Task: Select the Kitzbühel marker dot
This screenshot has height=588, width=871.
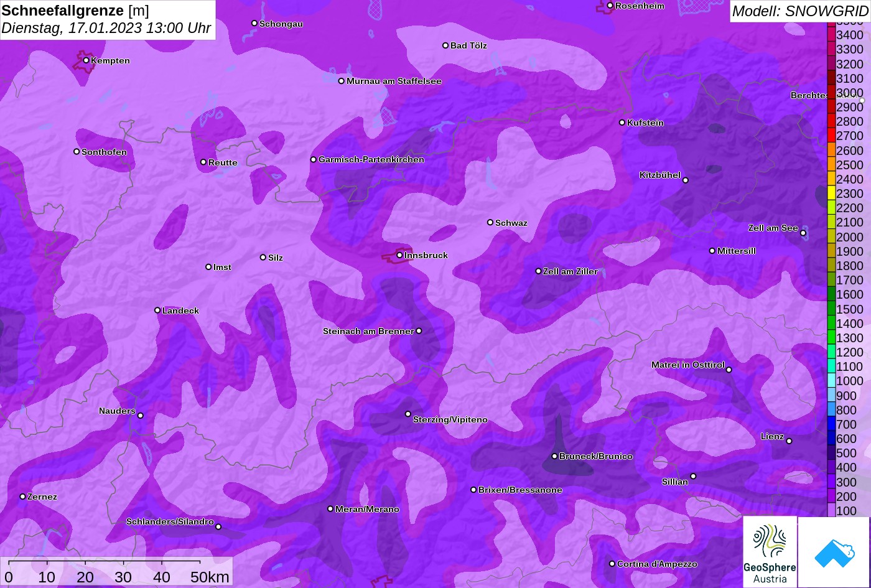Action: click(686, 180)
